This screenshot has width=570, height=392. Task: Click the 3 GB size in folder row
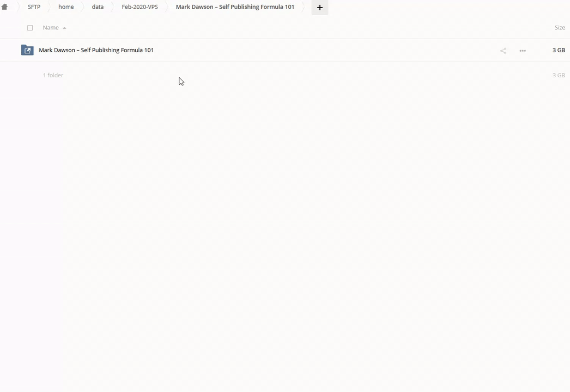558,50
